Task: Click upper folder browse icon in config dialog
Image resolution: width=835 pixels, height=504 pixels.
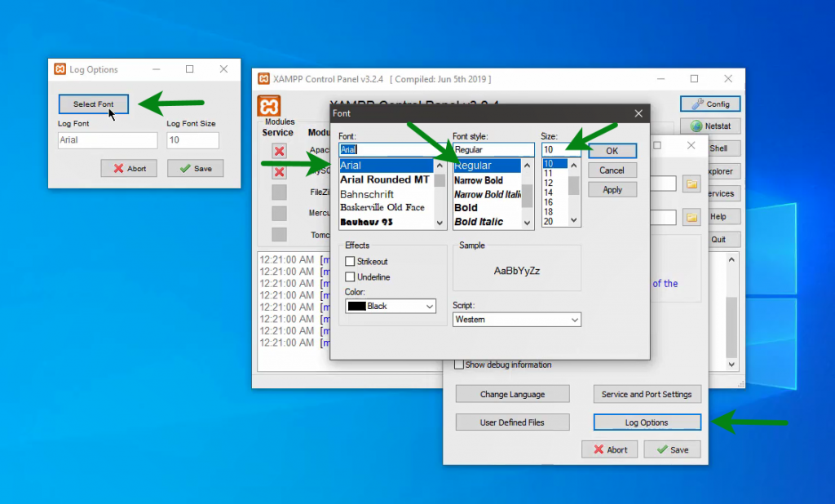Action: (x=691, y=184)
